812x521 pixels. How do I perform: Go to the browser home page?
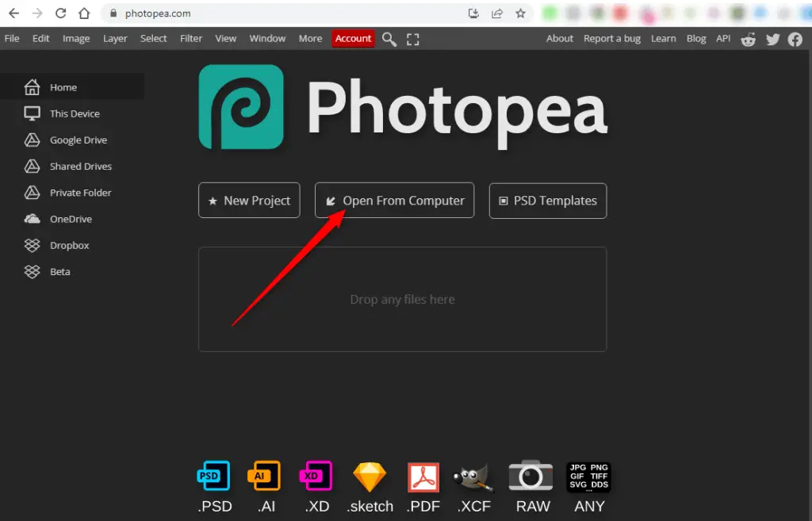pos(84,13)
